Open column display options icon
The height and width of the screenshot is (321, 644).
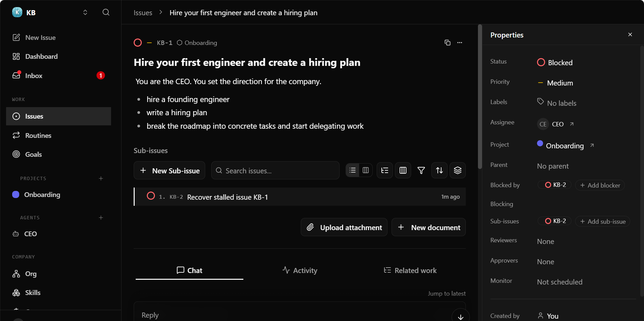403,170
